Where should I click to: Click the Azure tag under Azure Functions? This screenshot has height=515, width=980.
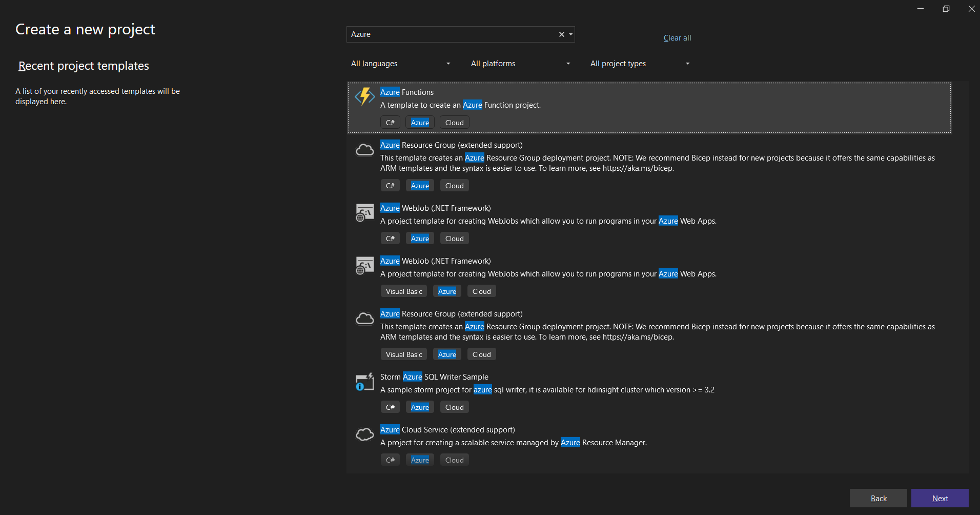[x=420, y=123]
